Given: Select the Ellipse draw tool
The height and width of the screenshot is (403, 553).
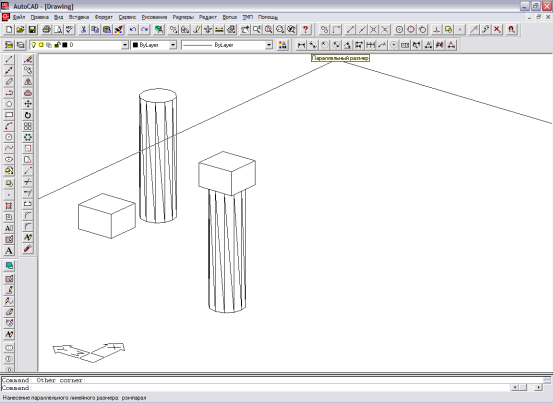Looking at the screenshot, I should 9,159.
